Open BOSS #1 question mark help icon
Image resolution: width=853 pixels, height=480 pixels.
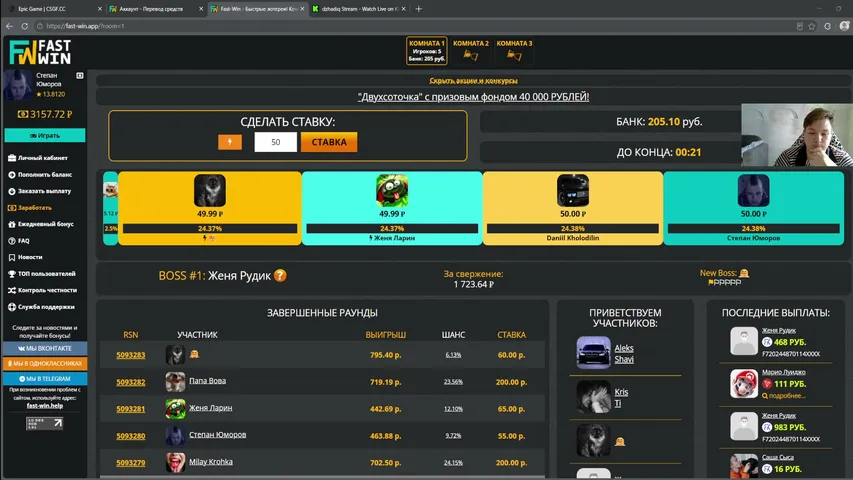coord(280,275)
